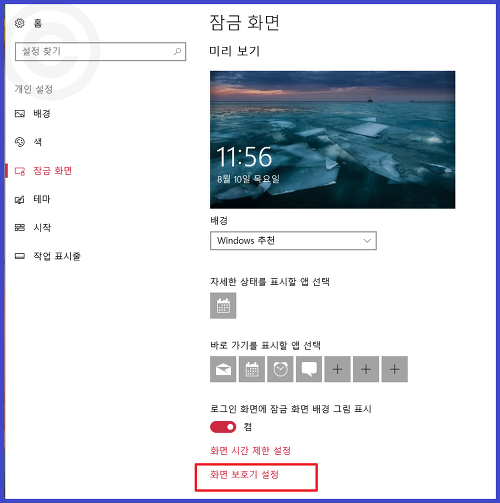The height and width of the screenshot is (503, 500).
Task: Click the search magnifier icon
Action: [x=178, y=51]
